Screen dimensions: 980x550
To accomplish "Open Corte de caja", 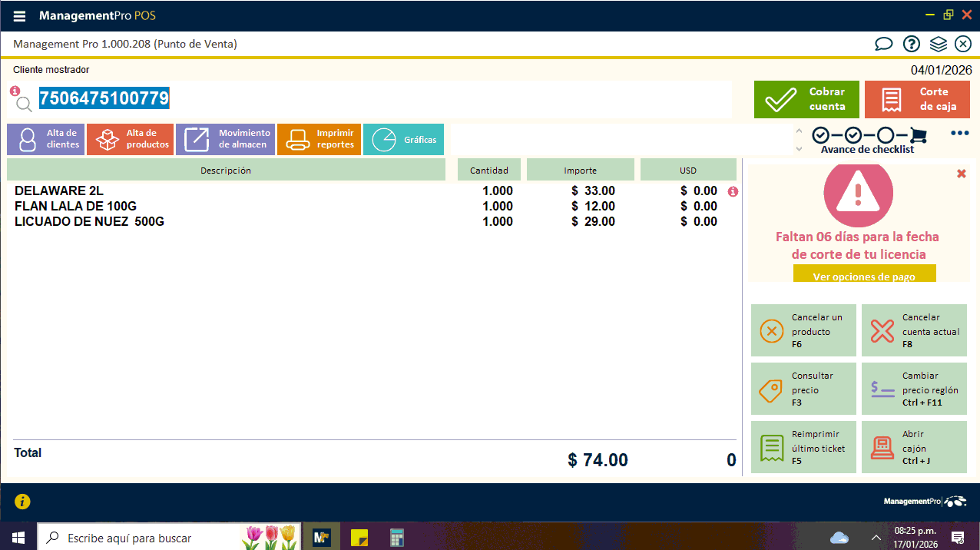I will pos(916,99).
